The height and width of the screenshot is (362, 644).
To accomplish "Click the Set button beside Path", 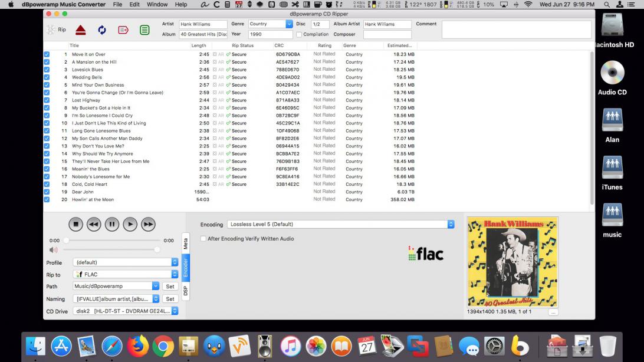I will click(x=170, y=287).
